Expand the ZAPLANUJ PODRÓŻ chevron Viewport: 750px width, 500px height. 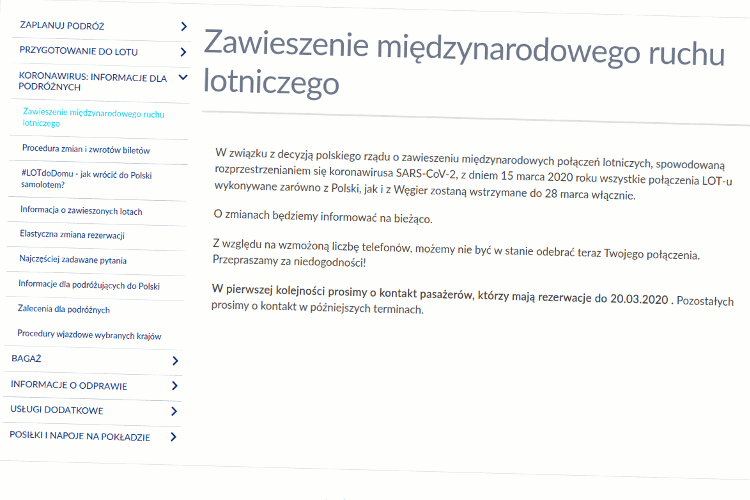tap(184, 27)
